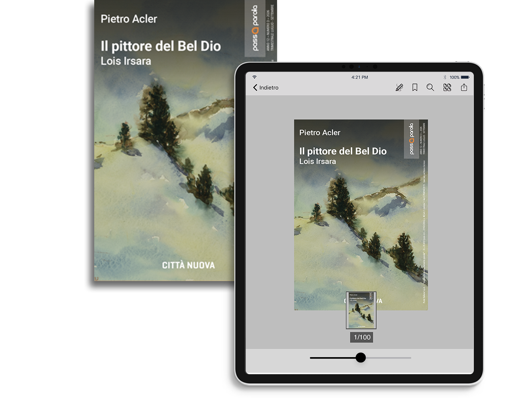Viewport: 532px width, 399px height.
Task: Click the back chevron arrow
Action: (x=255, y=87)
